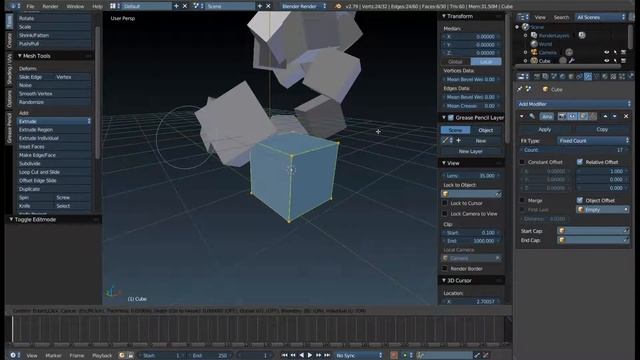The height and width of the screenshot is (360, 640).
Task: Click the Blender logo icon in header
Action: (x=338, y=6)
